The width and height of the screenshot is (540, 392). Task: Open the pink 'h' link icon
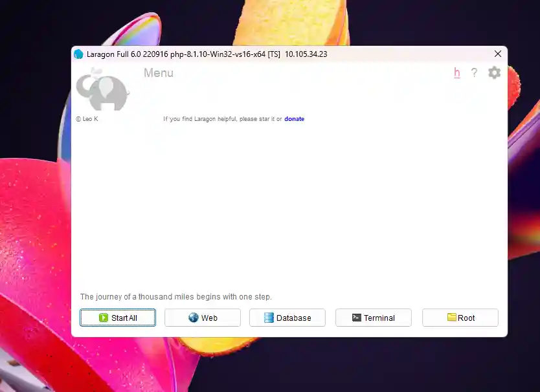pyautogui.click(x=456, y=72)
